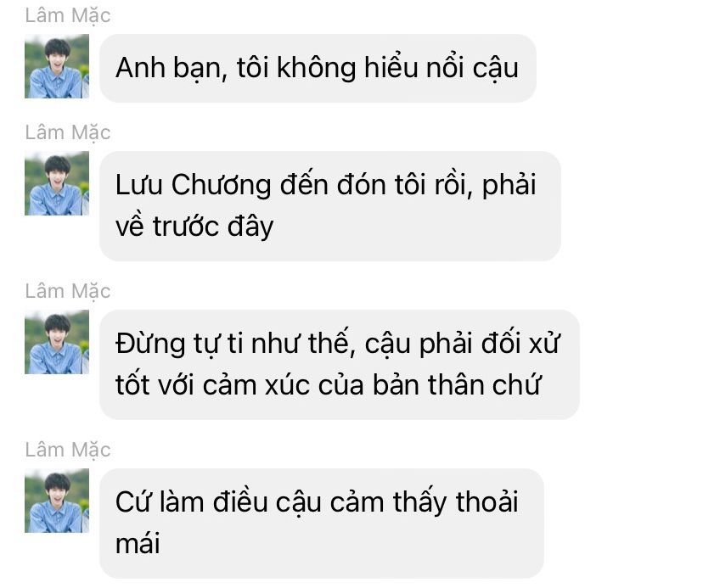Tap the bubble starting 'Đừng tự ti như thế'

(x=340, y=365)
